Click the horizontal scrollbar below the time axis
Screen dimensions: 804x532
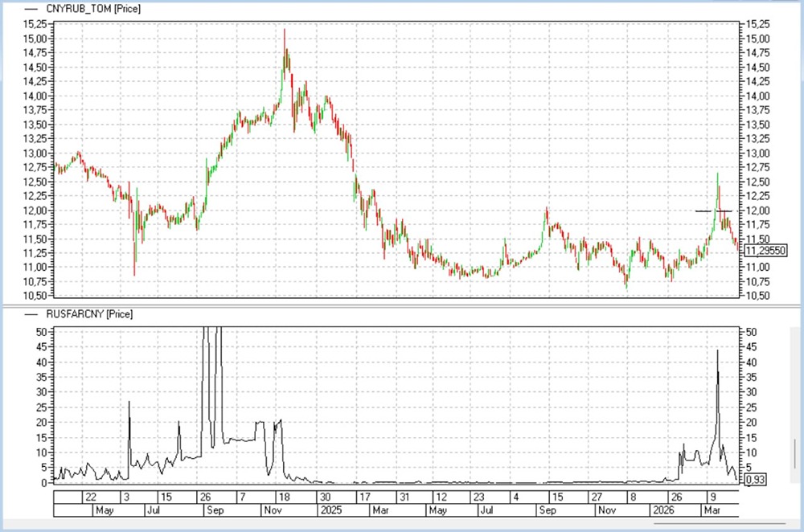[x=720, y=524]
